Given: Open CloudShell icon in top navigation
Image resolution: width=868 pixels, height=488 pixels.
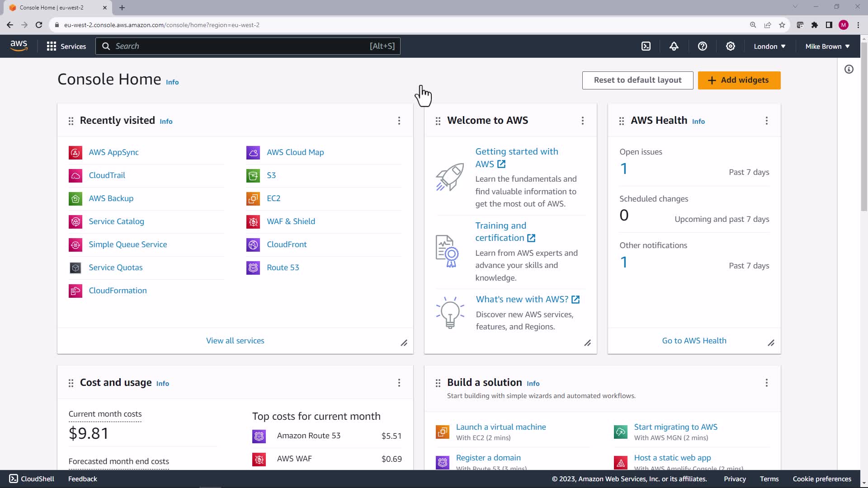Looking at the screenshot, I should [x=646, y=46].
